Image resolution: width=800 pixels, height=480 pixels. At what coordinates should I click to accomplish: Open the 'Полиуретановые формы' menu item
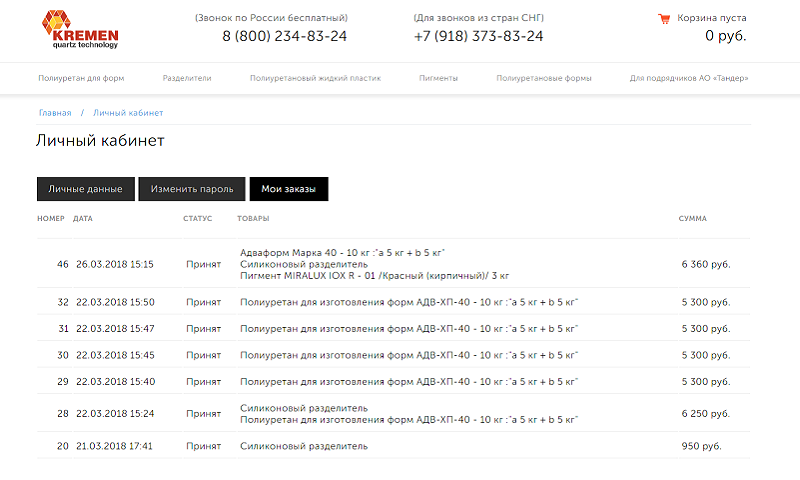pyautogui.click(x=544, y=78)
